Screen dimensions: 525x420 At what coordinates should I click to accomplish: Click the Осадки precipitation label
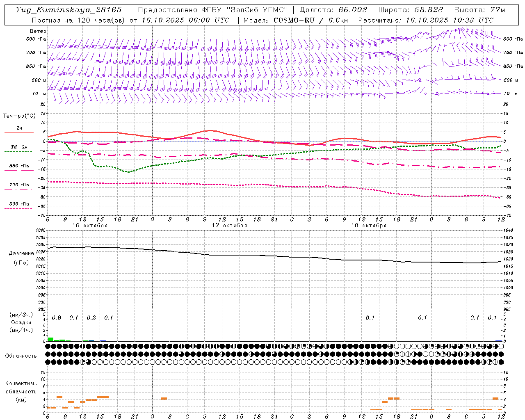tap(21, 322)
